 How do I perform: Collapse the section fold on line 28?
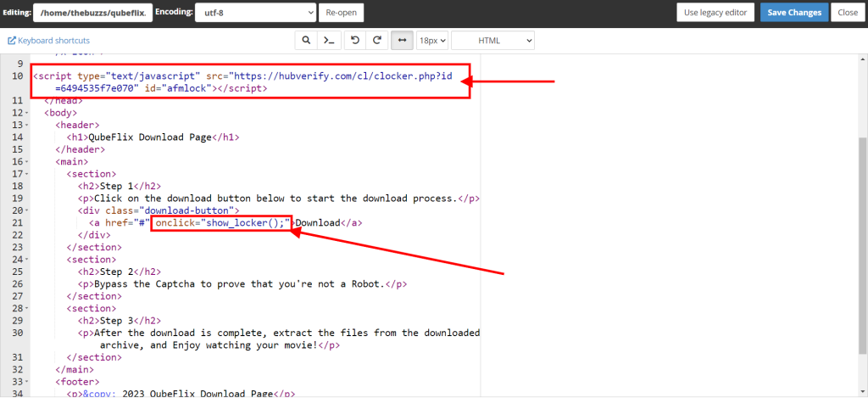(27, 308)
